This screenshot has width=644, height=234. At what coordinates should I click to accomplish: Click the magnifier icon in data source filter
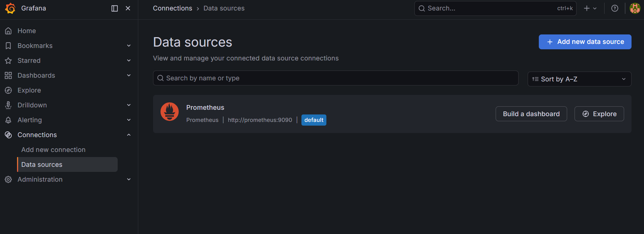pos(160,78)
